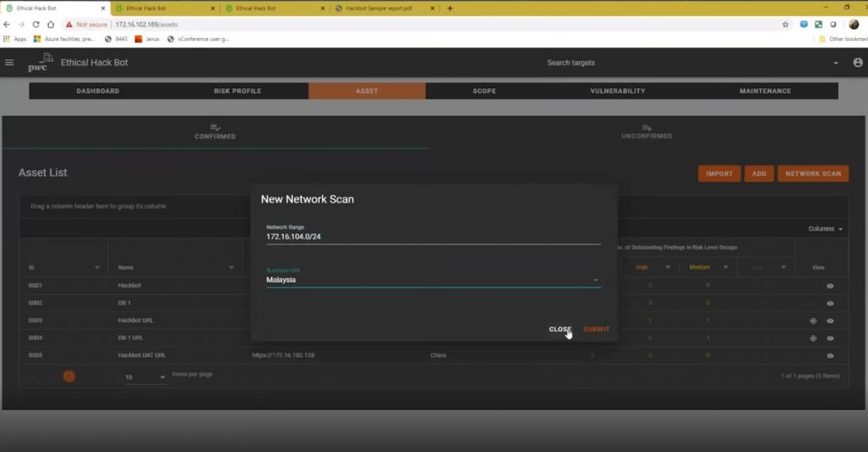Click the user account avatar icon
The image size is (868, 452).
(858, 63)
